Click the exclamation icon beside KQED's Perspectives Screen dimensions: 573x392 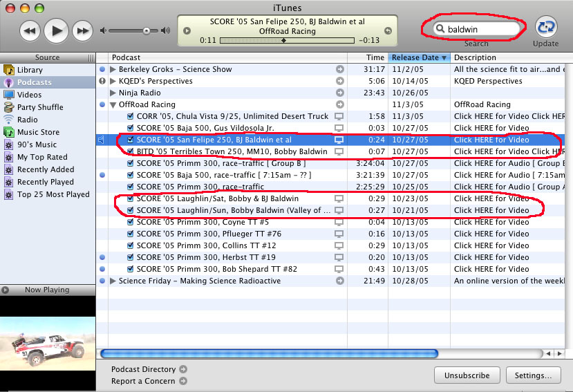pyautogui.click(x=102, y=81)
